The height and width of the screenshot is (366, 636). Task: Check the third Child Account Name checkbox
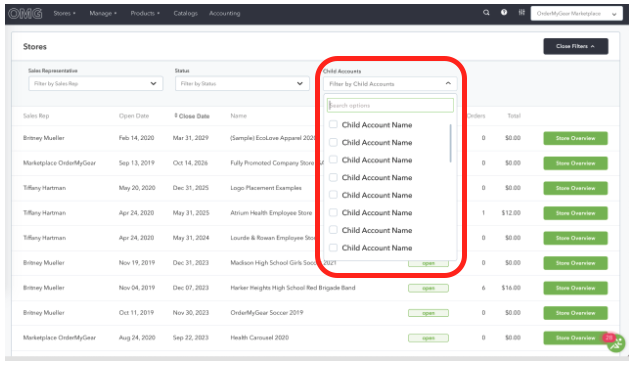click(333, 159)
